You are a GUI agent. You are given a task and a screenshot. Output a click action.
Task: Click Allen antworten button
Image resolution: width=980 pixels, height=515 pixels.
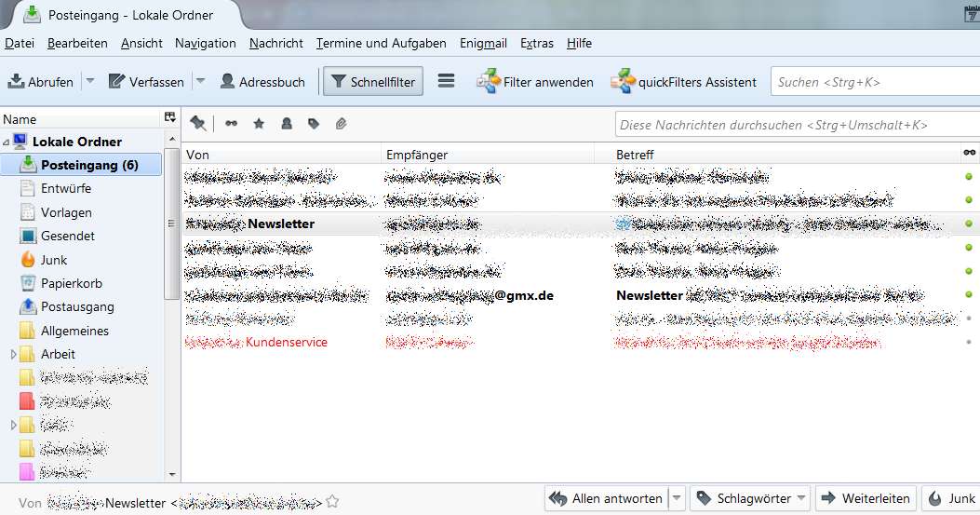point(606,499)
